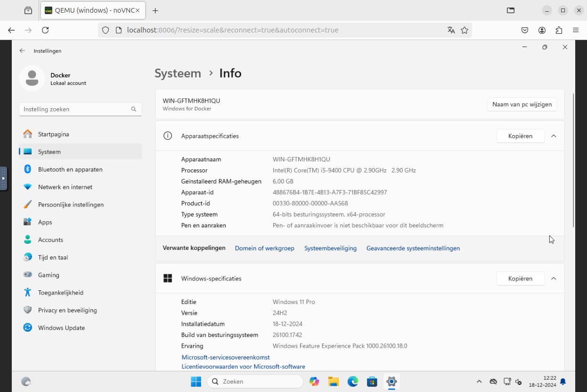Open the Docker local account profile
This screenshot has height=392, width=587.
[x=53, y=79]
